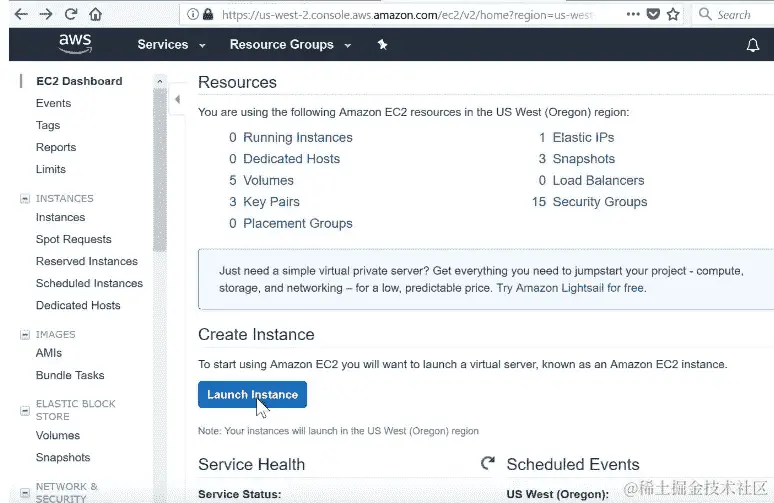Image resolution: width=774 pixels, height=503 pixels.
Task: Open Tags in the sidebar
Action: click(48, 125)
